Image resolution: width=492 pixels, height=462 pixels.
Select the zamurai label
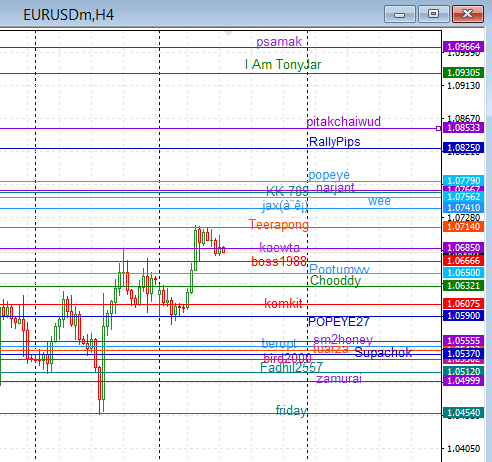click(x=339, y=379)
